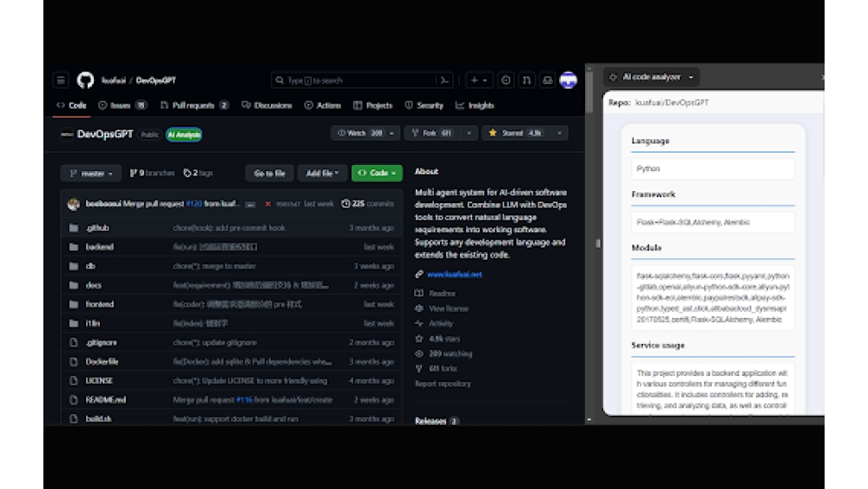
Task: Open the 611 forks link
Action: (x=443, y=368)
